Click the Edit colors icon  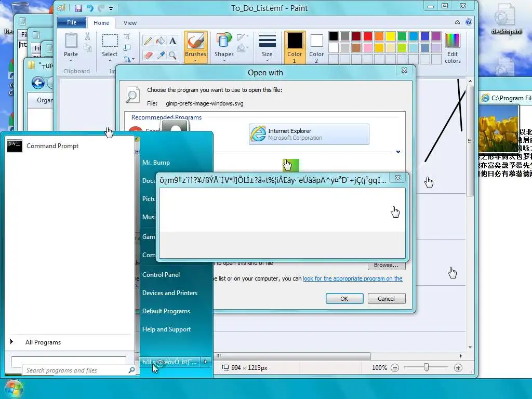pyautogui.click(x=453, y=41)
